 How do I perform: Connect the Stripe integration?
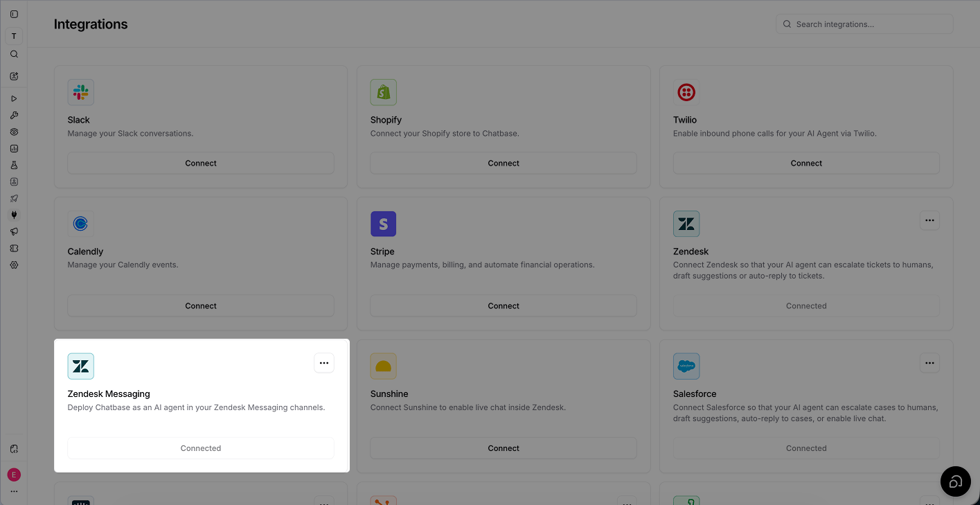pyautogui.click(x=504, y=306)
